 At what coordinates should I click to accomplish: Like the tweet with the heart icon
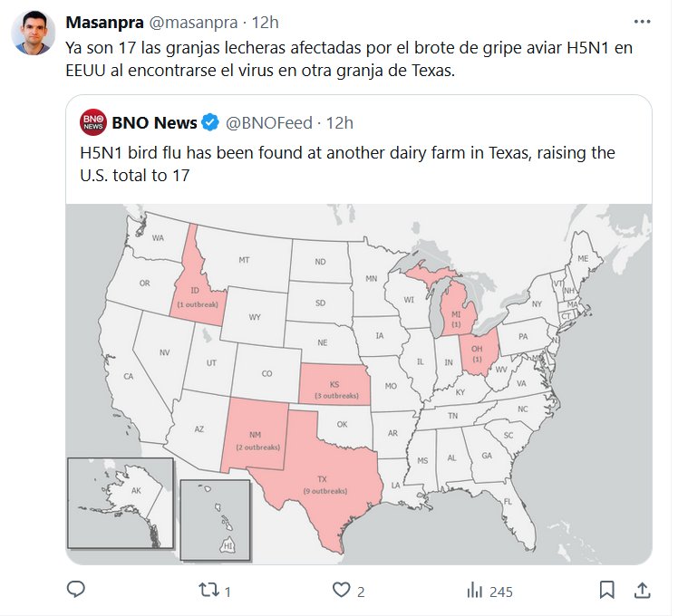(x=341, y=591)
